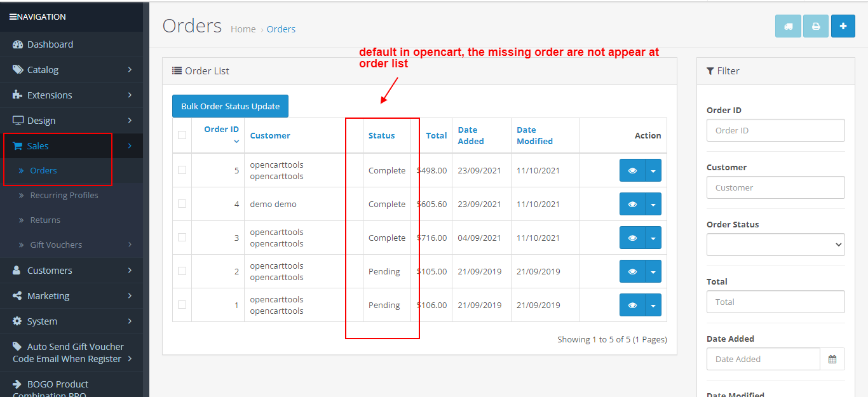This screenshot has width=868, height=397.
Task: Select the print shipping list truck icon
Action: point(788,26)
